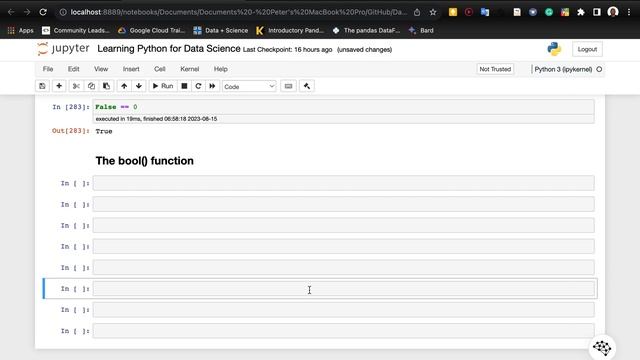Interrupt the kernel with the stop icon

(184, 86)
